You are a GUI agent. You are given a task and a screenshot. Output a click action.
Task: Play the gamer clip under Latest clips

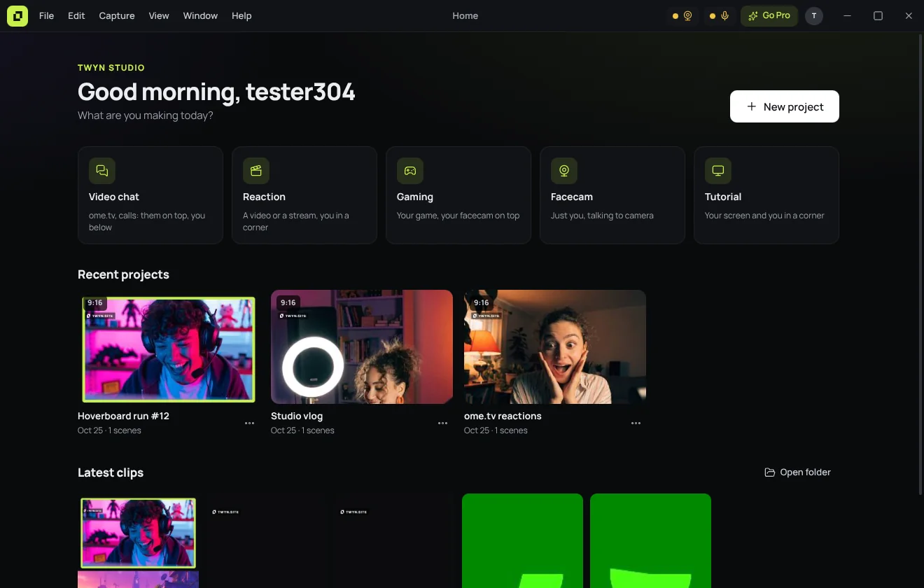point(138,541)
